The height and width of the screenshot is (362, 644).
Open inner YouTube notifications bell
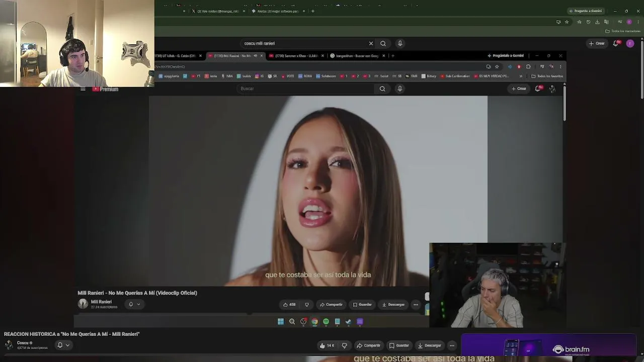pos(538,88)
